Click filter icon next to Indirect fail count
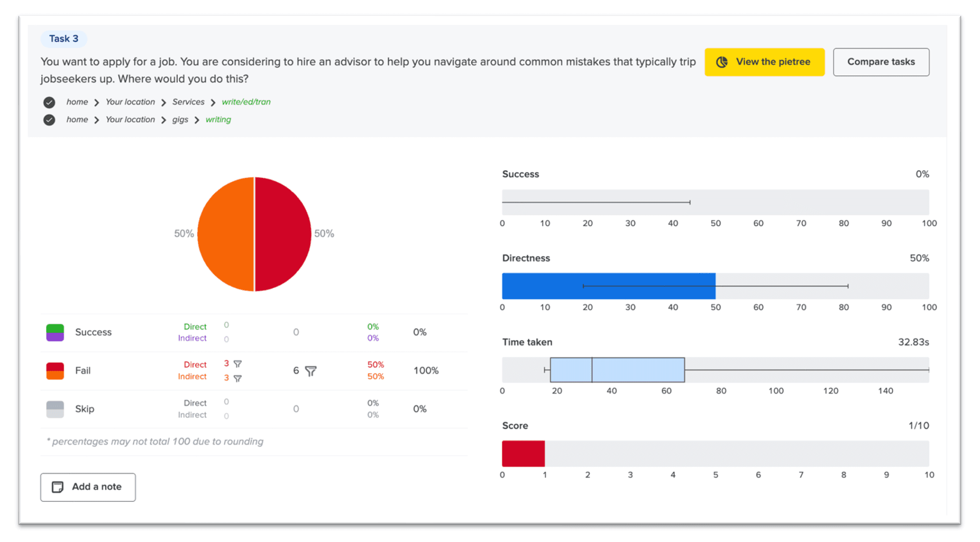This screenshot has height=542, width=980. 237,378
